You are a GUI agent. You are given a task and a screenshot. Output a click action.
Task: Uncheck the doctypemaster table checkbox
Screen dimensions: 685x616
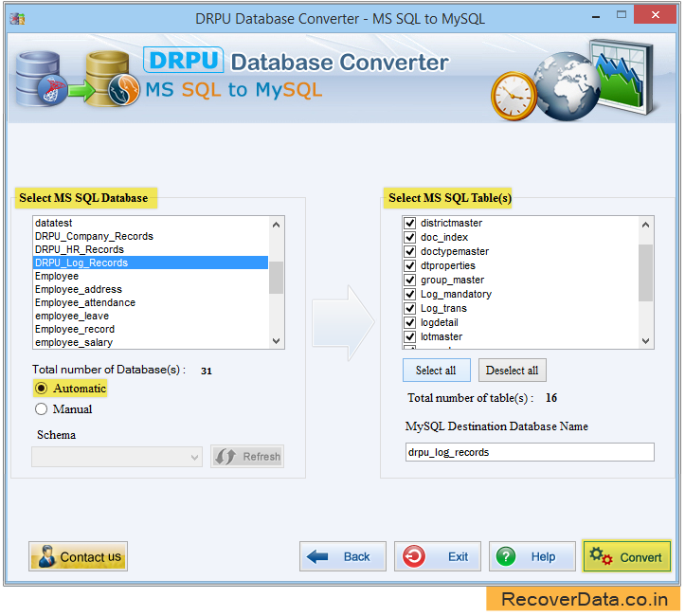click(410, 252)
